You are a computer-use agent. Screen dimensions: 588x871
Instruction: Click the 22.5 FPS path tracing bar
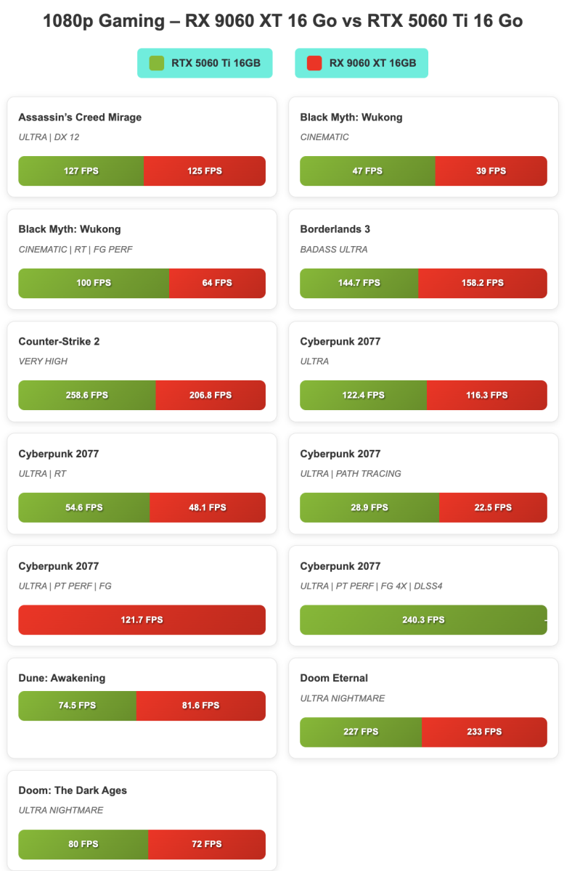tap(493, 508)
